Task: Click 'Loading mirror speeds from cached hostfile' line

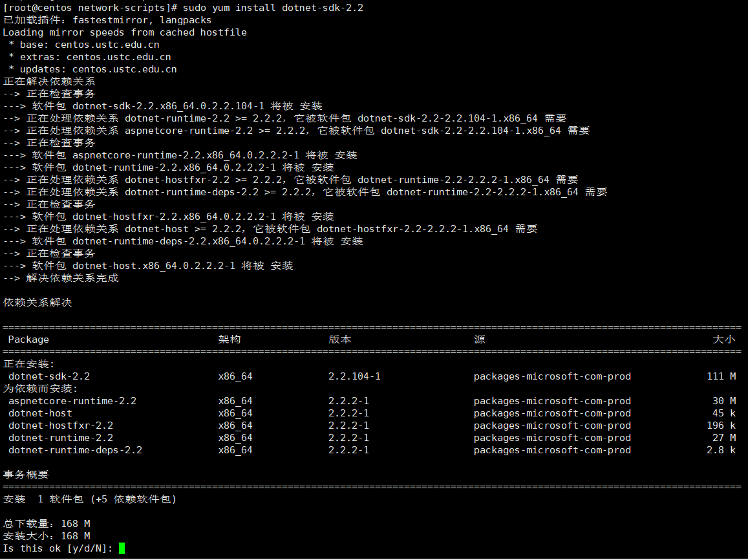Action: (125, 32)
